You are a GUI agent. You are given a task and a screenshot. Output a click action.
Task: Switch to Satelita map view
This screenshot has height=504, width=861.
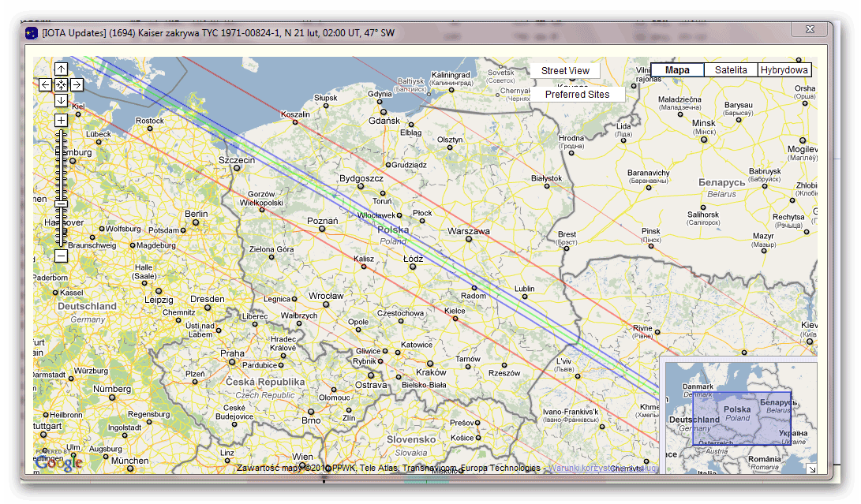pos(731,69)
